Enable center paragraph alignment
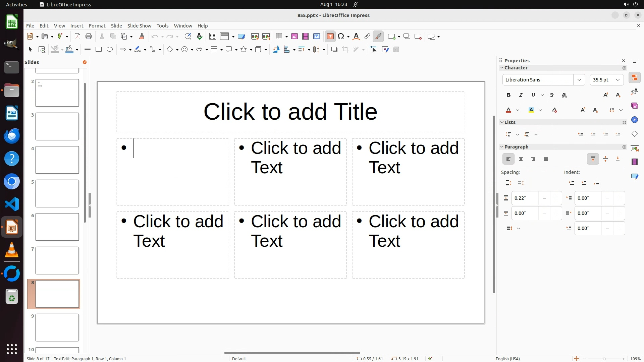 click(x=521, y=159)
